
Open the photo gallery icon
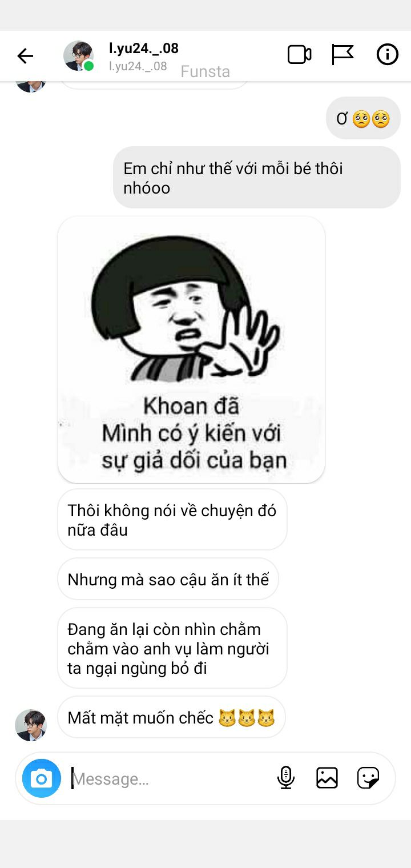327,778
